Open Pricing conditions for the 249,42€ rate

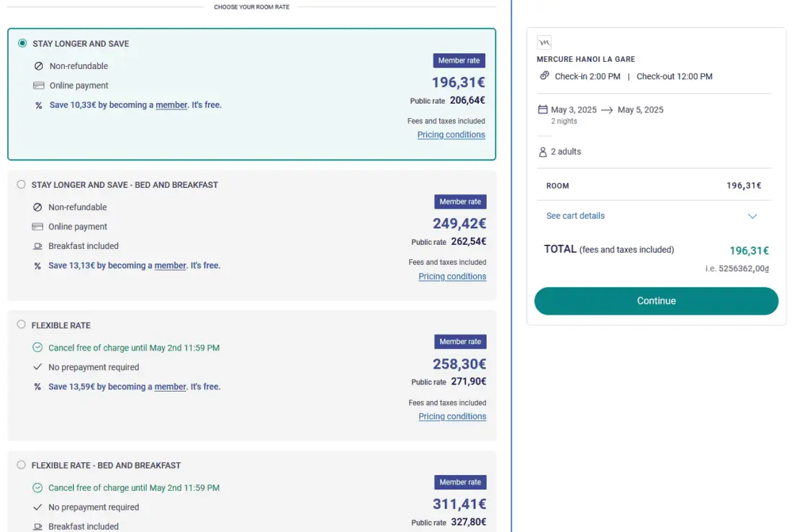[x=452, y=276]
